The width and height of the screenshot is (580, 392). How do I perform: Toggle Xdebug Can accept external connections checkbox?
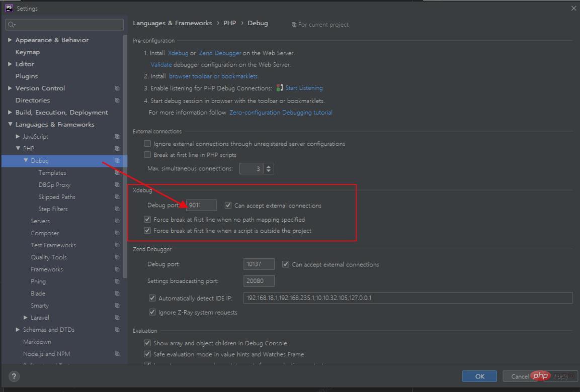228,205
